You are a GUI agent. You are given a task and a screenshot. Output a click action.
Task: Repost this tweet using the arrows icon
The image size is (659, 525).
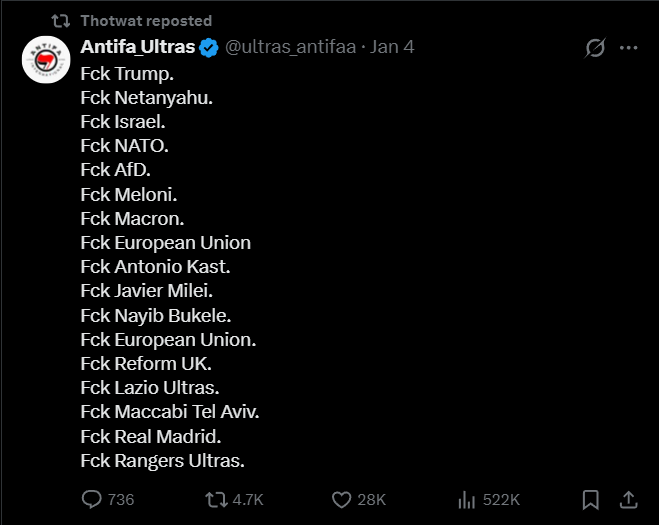click(215, 499)
